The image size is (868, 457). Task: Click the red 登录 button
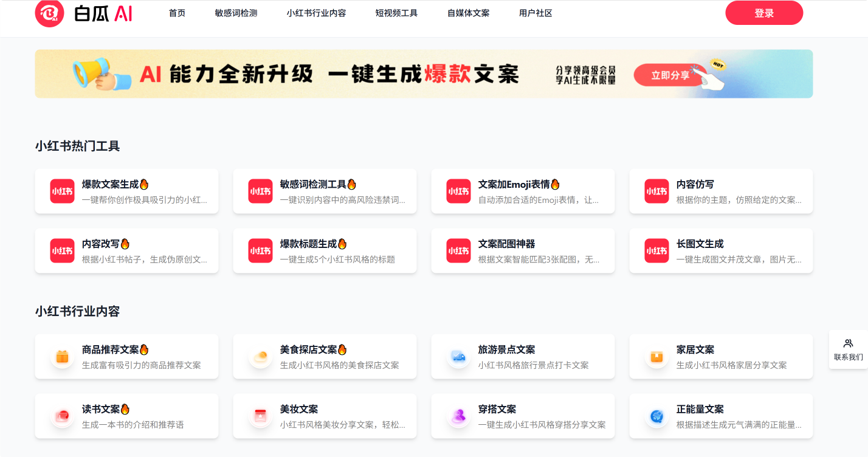[764, 13]
